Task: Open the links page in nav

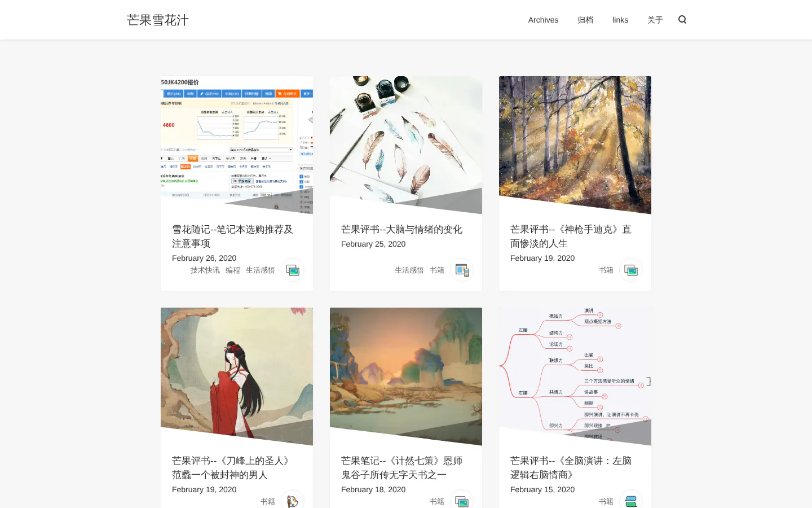Action: tap(620, 20)
